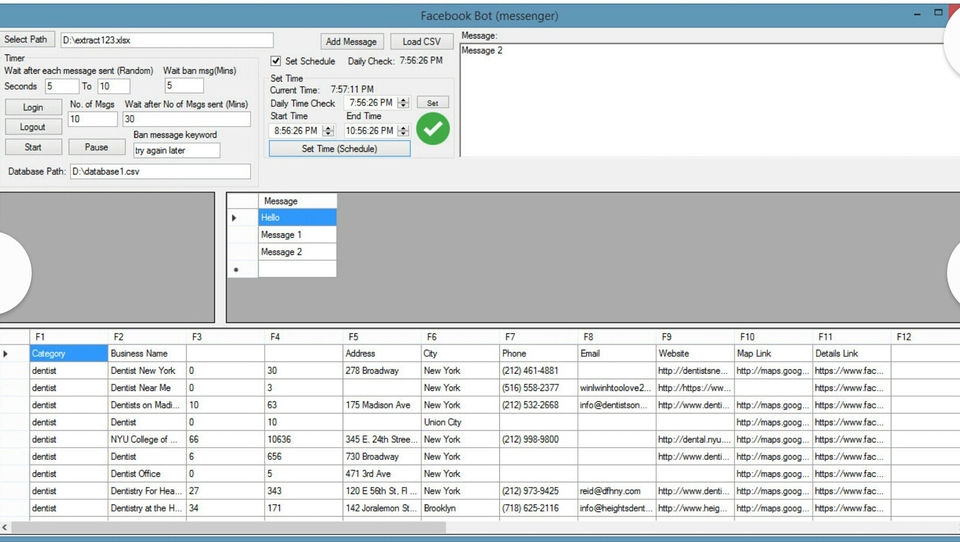This screenshot has width=960, height=542.
Task: Click the Load CSV button
Action: 421,42
